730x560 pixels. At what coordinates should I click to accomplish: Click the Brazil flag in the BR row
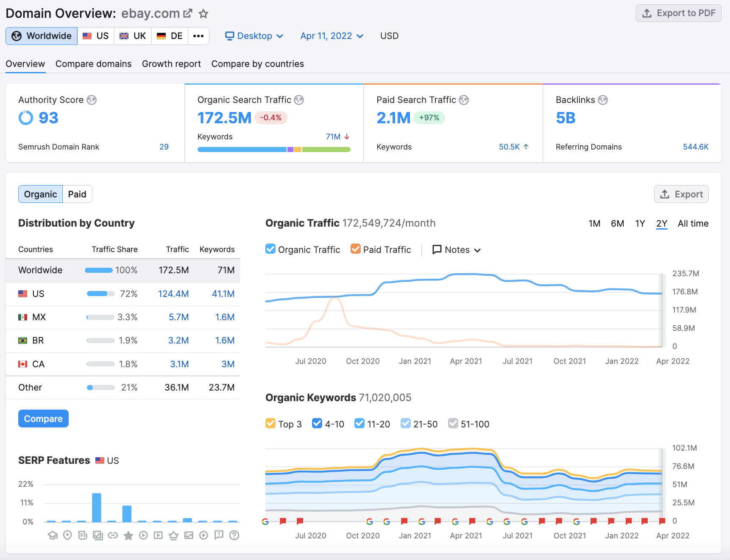(23, 341)
